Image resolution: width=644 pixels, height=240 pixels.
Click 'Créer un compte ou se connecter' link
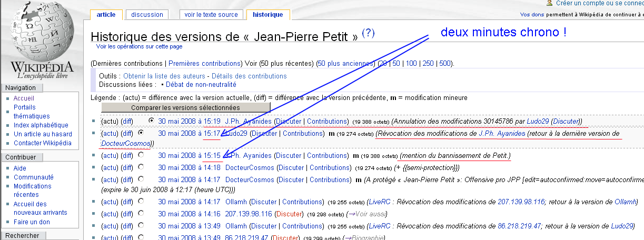pos(600,3)
